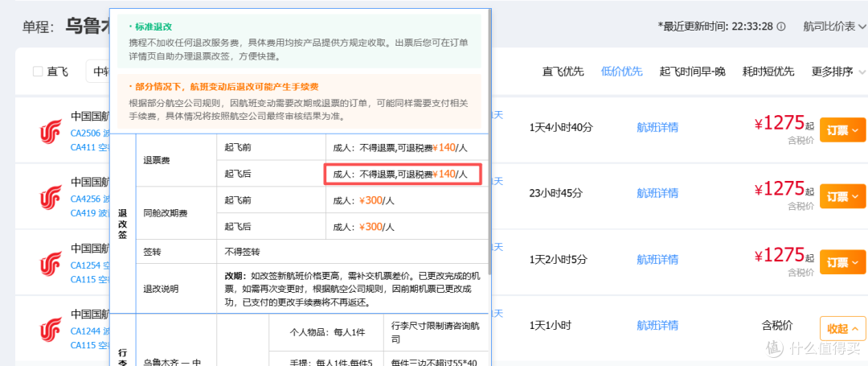Open 航班详情 for the 1天4小时40分 flight
868x366 pixels.
(657, 127)
